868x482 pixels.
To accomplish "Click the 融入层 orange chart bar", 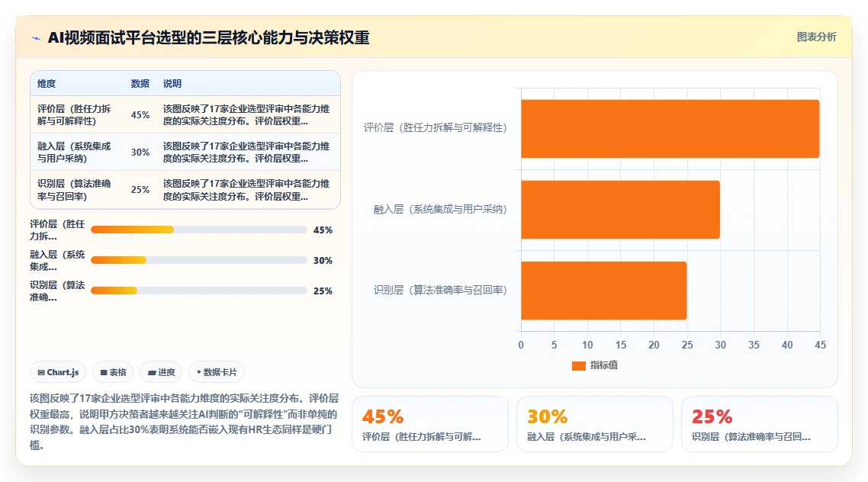I will click(620, 210).
